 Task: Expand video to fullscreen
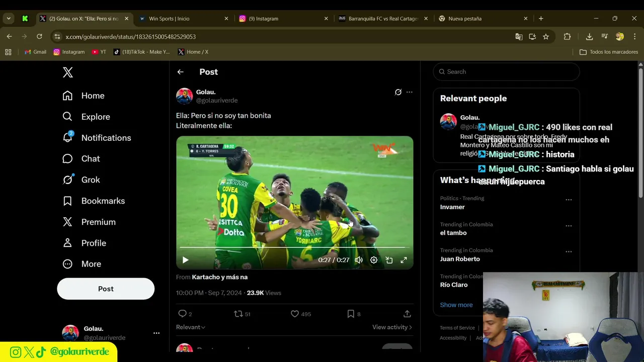pyautogui.click(x=404, y=260)
